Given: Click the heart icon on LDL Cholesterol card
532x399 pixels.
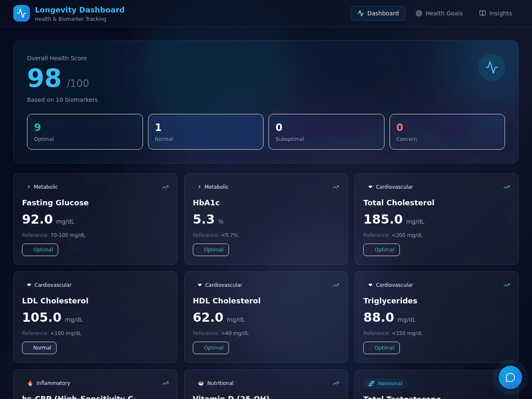Looking at the screenshot, I should 29,285.
